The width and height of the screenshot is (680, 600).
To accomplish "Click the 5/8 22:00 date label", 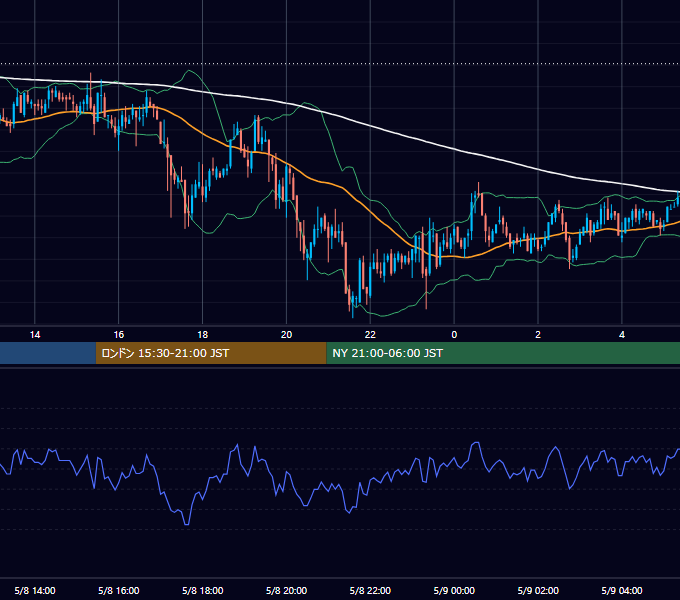I will [x=370, y=590].
